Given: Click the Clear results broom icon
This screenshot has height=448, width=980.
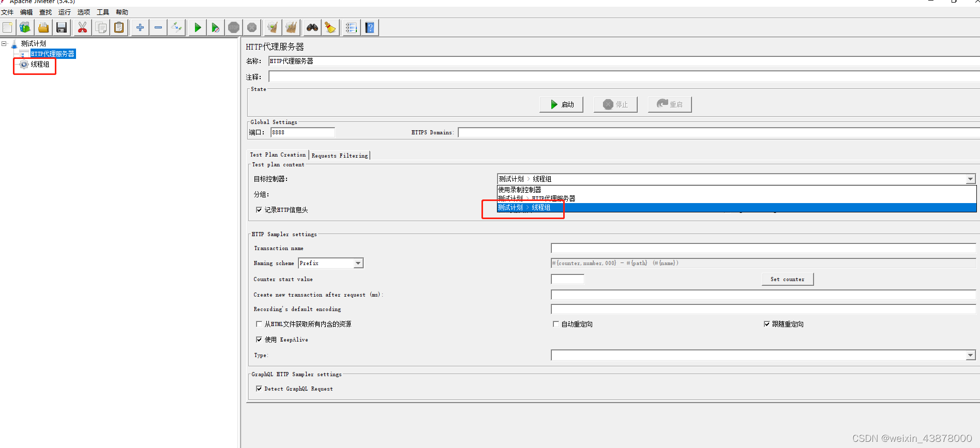Looking at the screenshot, I should click(273, 27).
